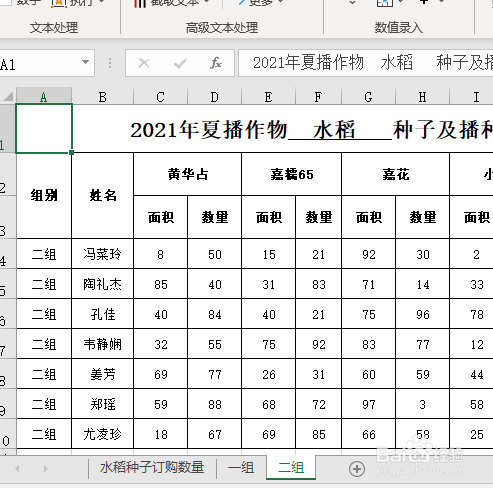Click the select-all corner triangle
Image resolution: width=493 pixels, height=488 pixels.
[x=8, y=96]
